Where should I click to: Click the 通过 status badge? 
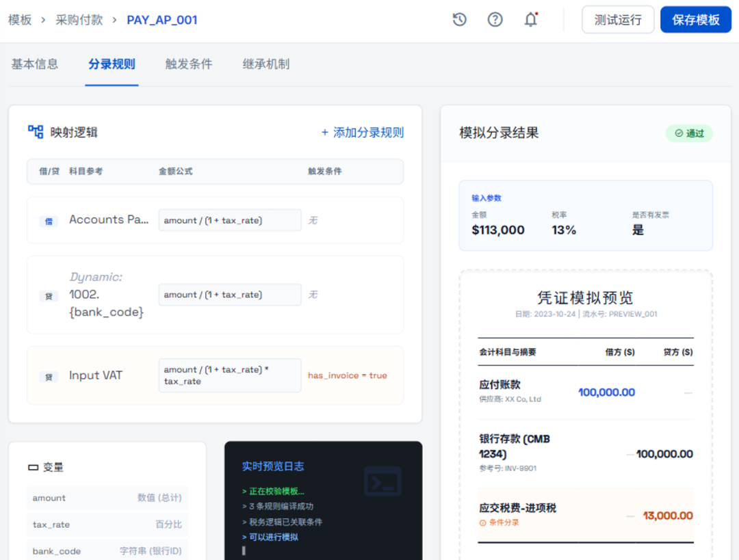tap(689, 133)
